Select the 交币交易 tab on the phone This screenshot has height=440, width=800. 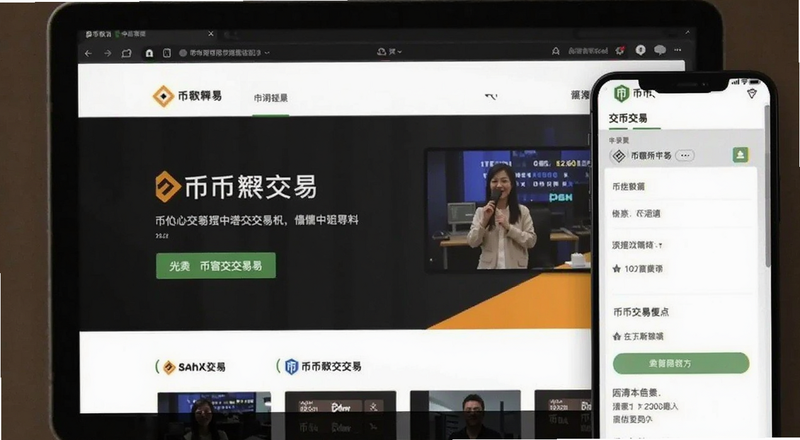coord(628,118)
